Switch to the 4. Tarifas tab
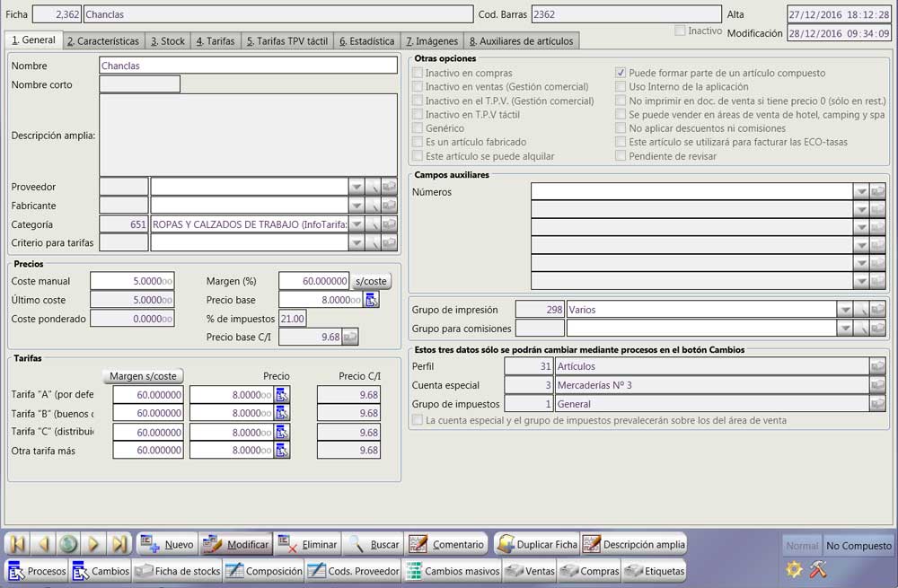 coord(216,41)
